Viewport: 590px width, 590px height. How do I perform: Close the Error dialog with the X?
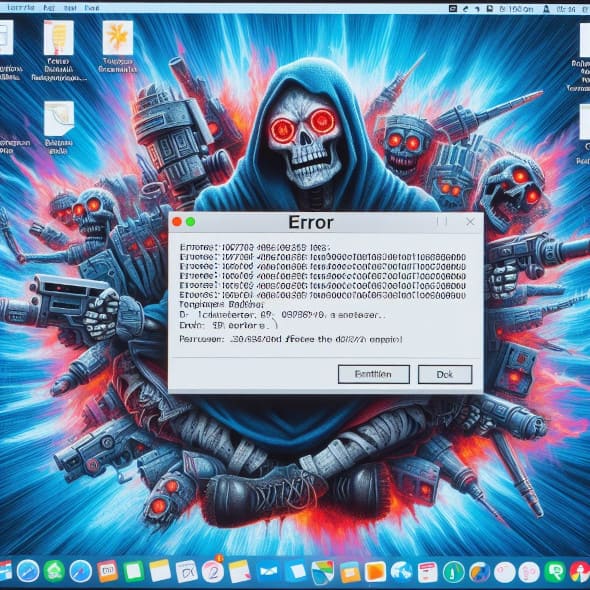[470, 222]
